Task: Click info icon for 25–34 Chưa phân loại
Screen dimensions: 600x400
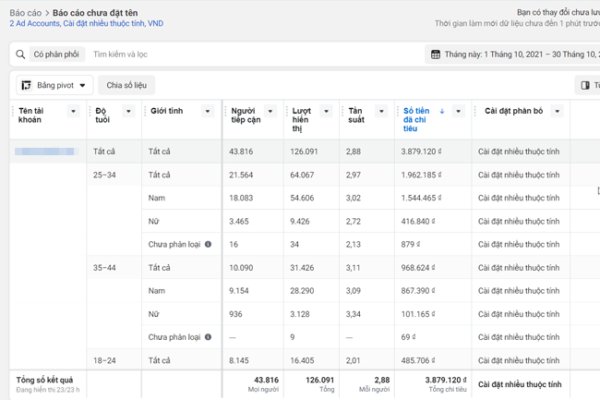Action: [x=207, y=243]
